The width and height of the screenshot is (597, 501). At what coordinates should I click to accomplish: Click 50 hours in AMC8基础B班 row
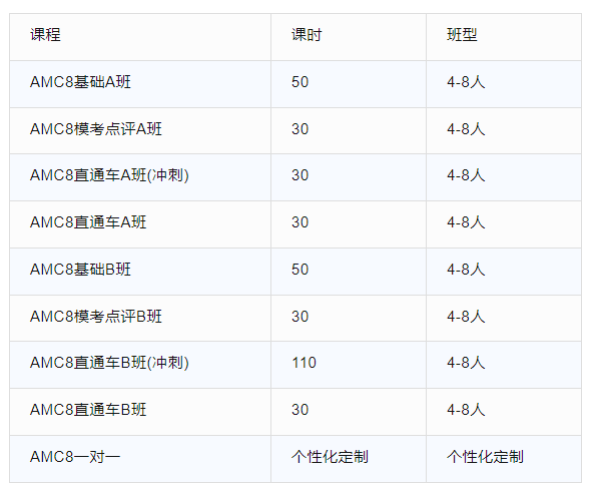(300, 269)
